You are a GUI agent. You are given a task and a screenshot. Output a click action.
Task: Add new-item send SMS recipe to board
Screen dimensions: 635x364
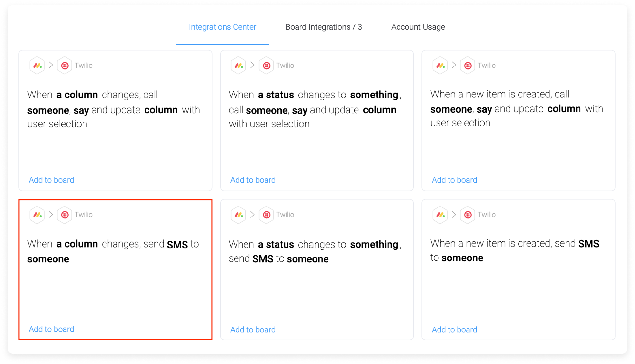pyautogui.click(x=455, y=330)
